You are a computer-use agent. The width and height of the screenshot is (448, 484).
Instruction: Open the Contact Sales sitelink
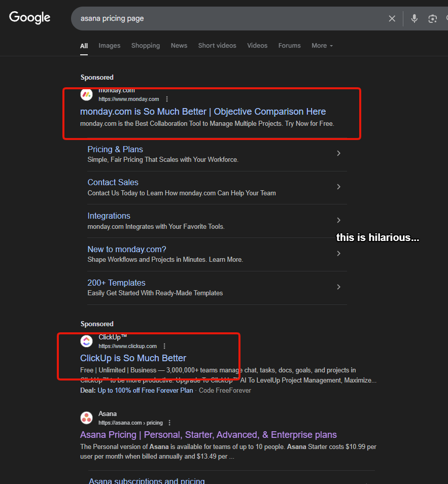[113, 183]
